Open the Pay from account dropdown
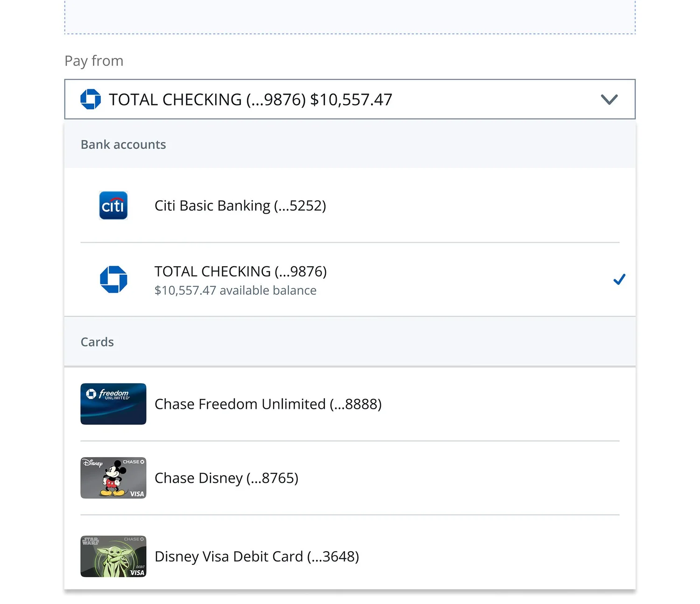This screenshot has height=604, width=700. 350,99
